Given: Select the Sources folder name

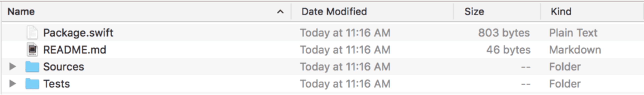Looking at the screenshot, I should click(x=64, y=67).
